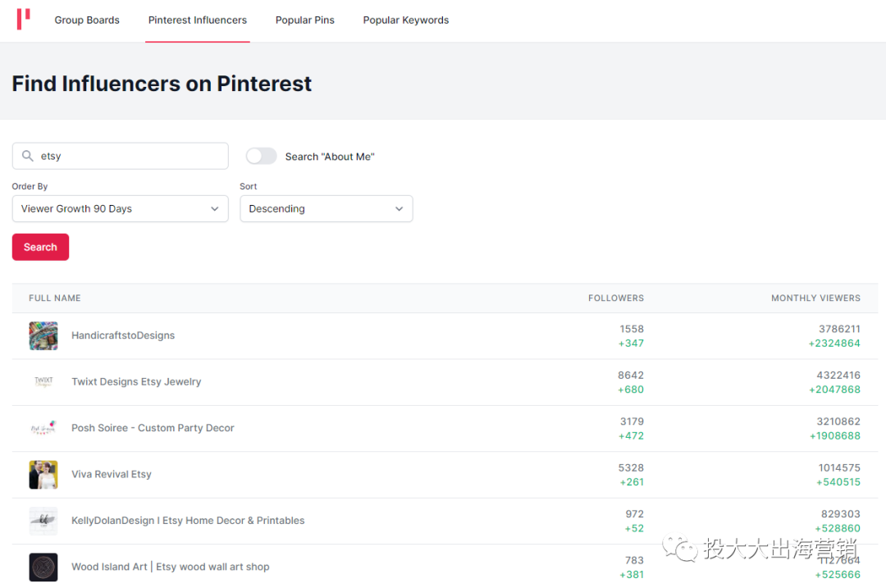The width and height of the screenshot is (886, 588).
Task: Switch to Group Boards tab
Action: pyautogui.click(x=87, y=20)
